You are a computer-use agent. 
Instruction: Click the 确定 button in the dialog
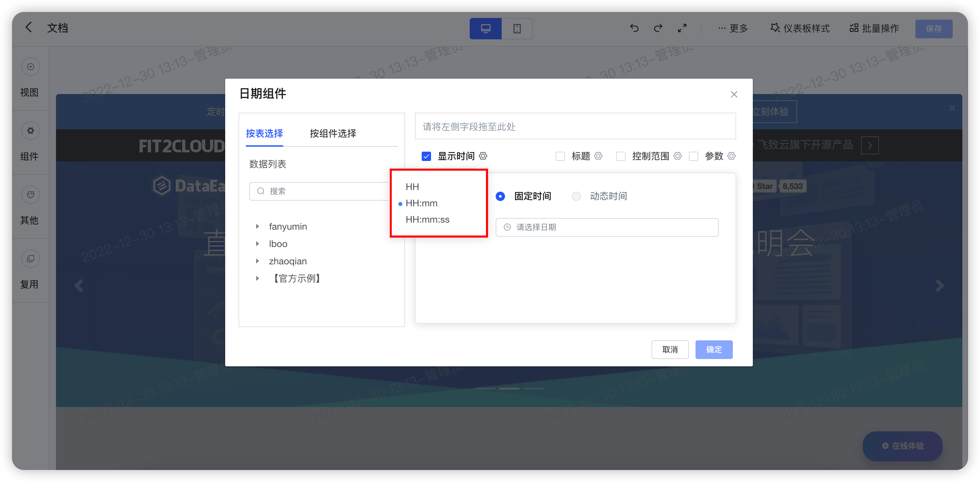pos(714,349)
